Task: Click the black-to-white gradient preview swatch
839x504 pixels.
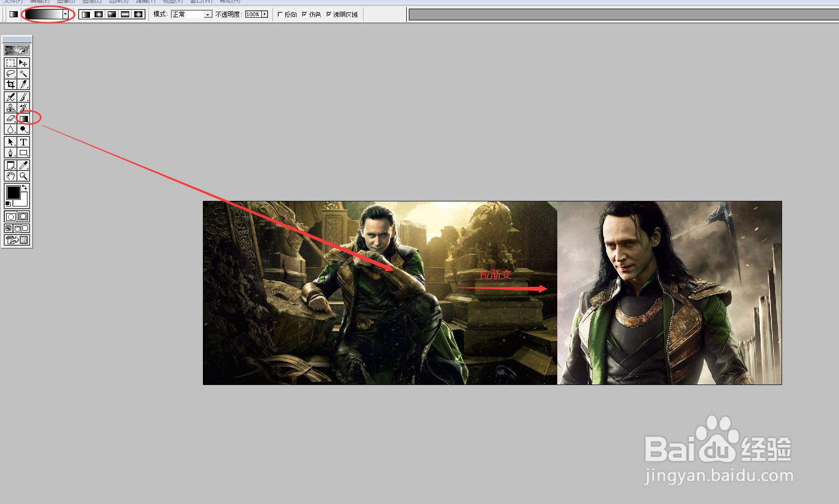Action: point(44,14)
